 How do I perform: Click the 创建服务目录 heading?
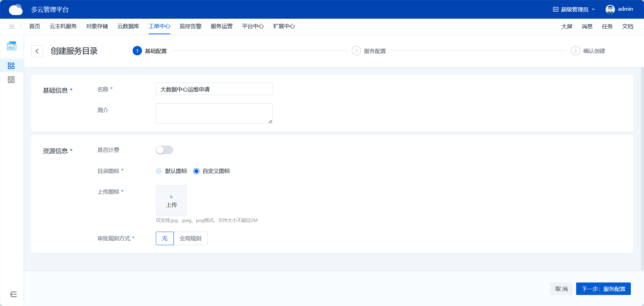click(74, 51)
